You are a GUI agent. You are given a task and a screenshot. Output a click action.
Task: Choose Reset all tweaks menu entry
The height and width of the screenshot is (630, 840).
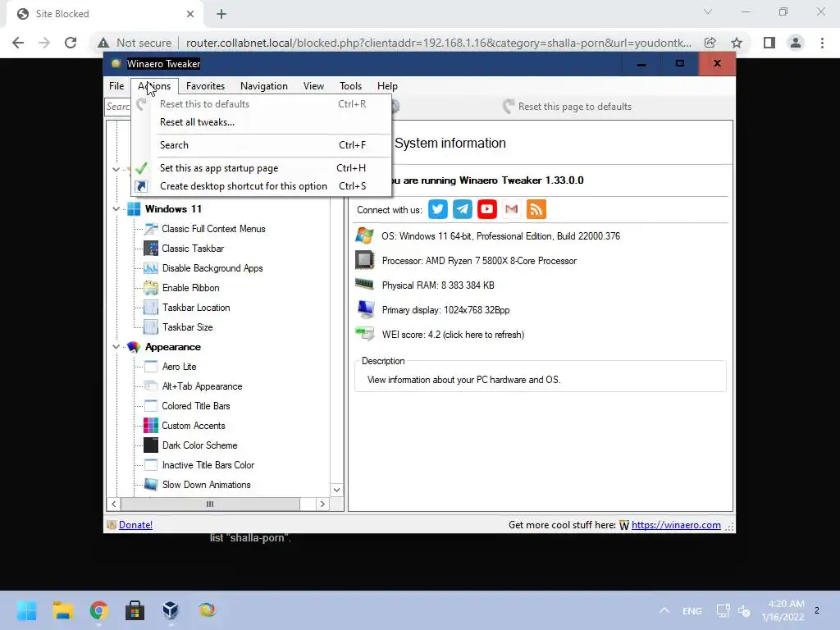click(x=262, y=122)
